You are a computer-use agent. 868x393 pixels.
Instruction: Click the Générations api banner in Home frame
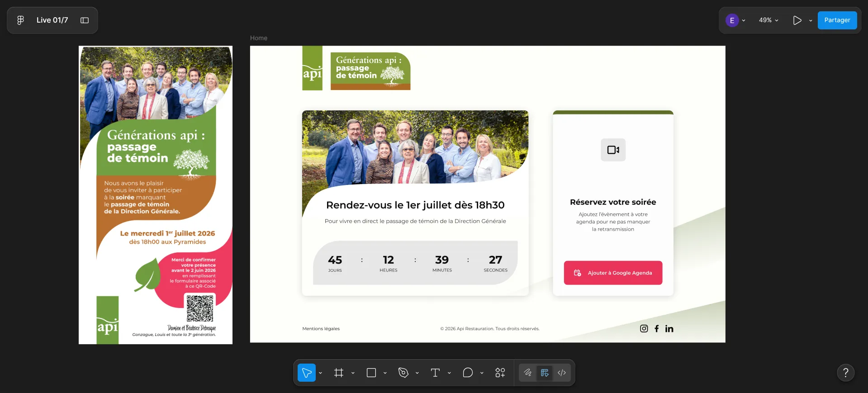tap(370, 71)
